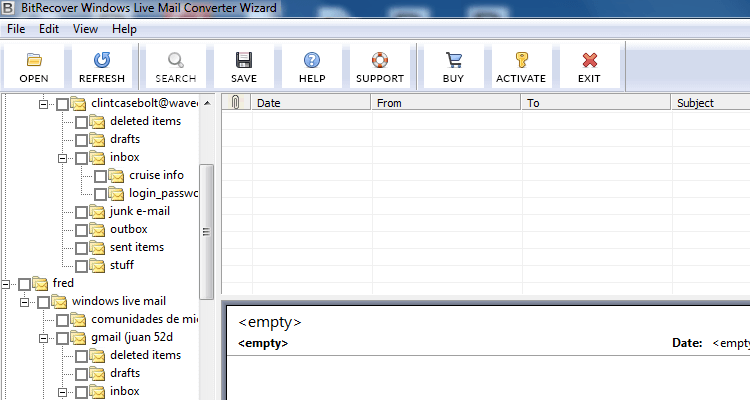Check the clintcasebolt@wave account checkbox

pyautogui.click(x=63, y=104)
